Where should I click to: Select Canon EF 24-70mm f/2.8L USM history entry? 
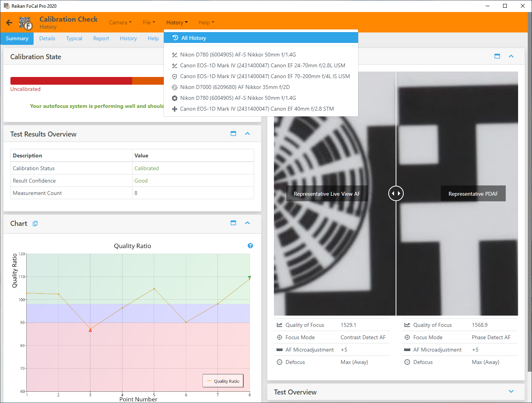click(x=261, y=66)
